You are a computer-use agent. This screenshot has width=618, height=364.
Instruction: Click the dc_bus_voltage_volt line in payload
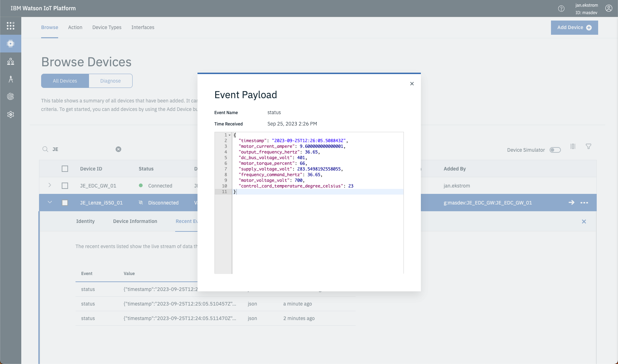tap(273, 158)
